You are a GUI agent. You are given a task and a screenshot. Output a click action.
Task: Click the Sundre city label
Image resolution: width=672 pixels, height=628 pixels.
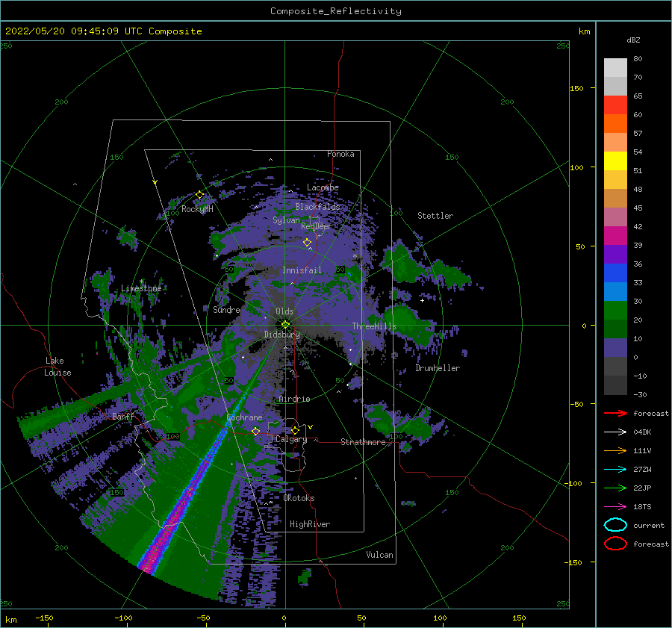coord(226,310)
